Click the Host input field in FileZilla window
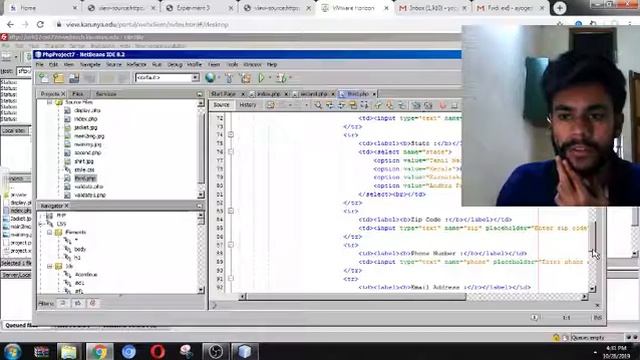Viewport: 640px width, 360px height. coord(24,71)
